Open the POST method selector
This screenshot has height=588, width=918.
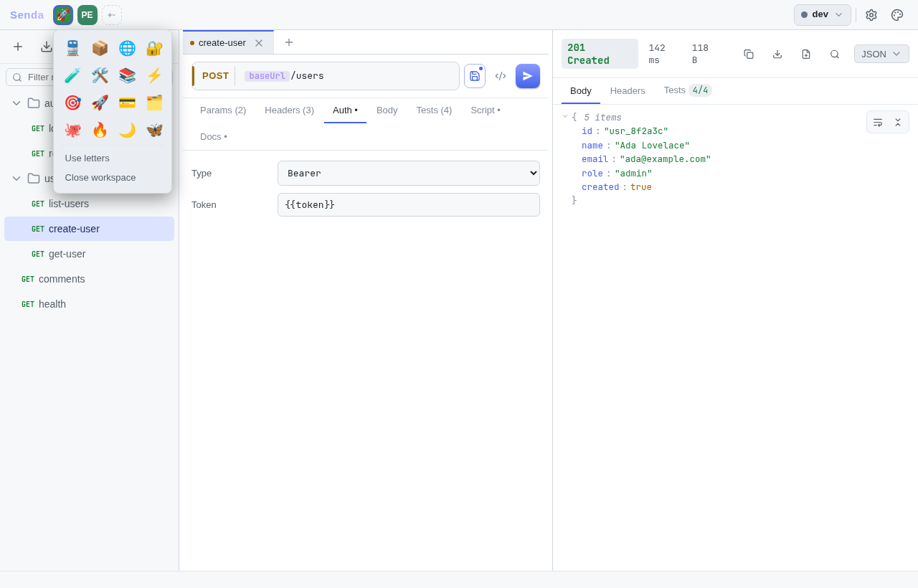[x=215, y=76]
